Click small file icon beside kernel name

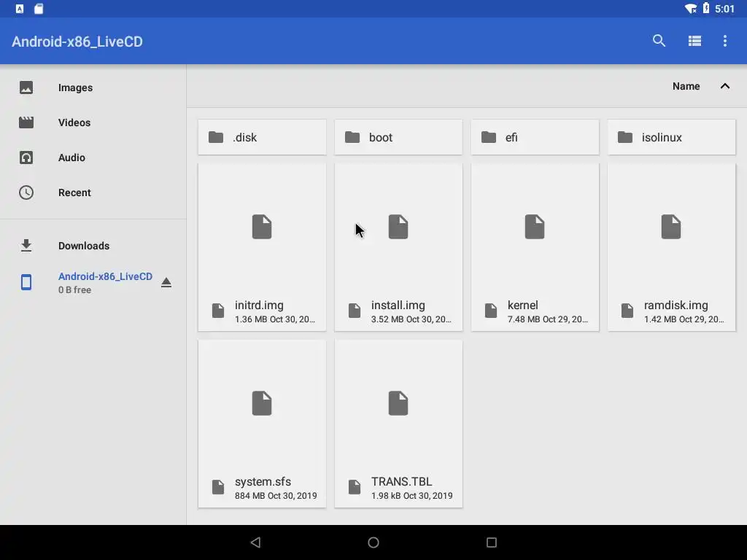[491, 311]
